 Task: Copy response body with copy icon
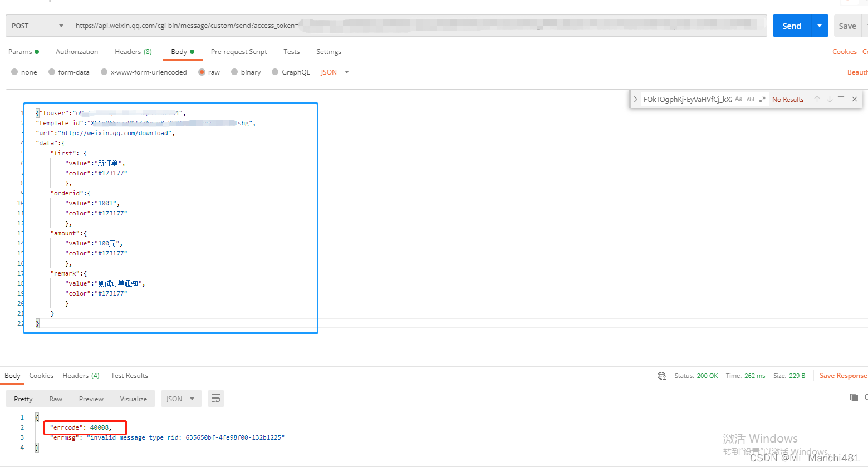click(x=854, y=397)
